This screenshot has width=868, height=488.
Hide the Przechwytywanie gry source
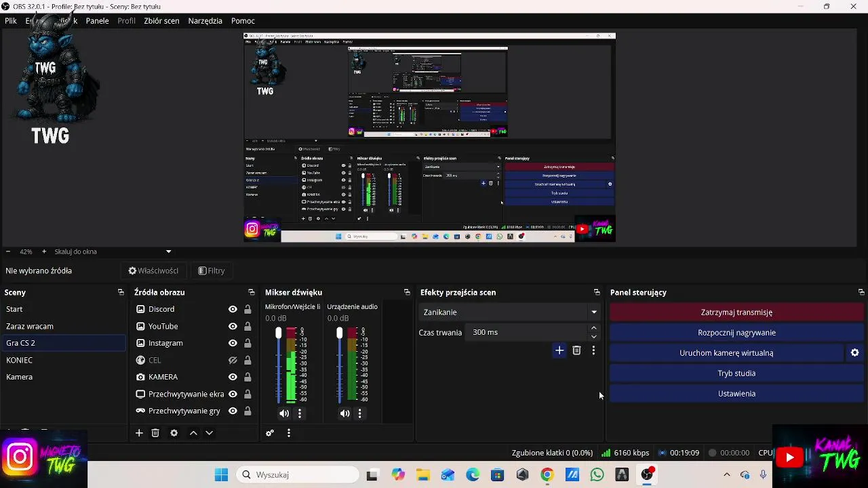coord(233,411)
